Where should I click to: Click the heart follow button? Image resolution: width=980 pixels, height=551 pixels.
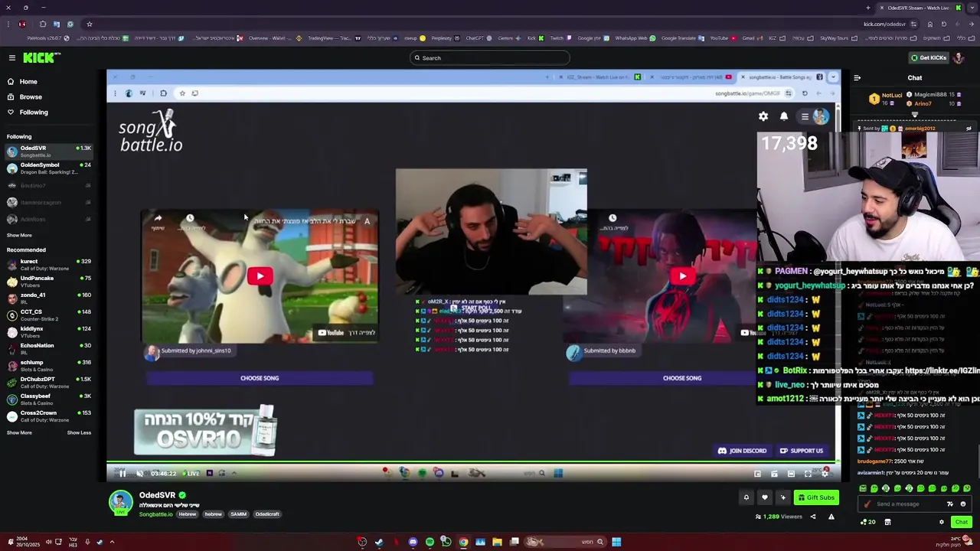tap(764, 497)
